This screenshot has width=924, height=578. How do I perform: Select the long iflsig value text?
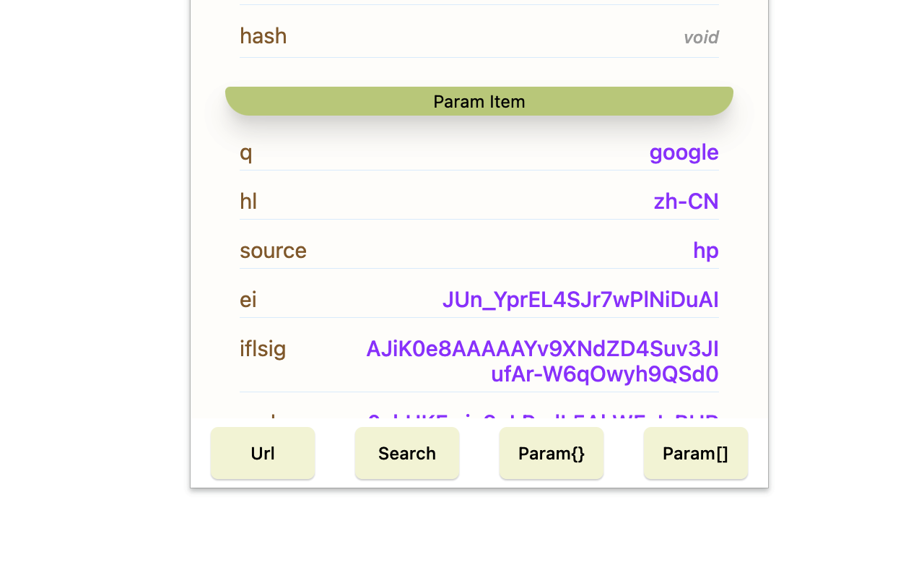click(542, 361)
